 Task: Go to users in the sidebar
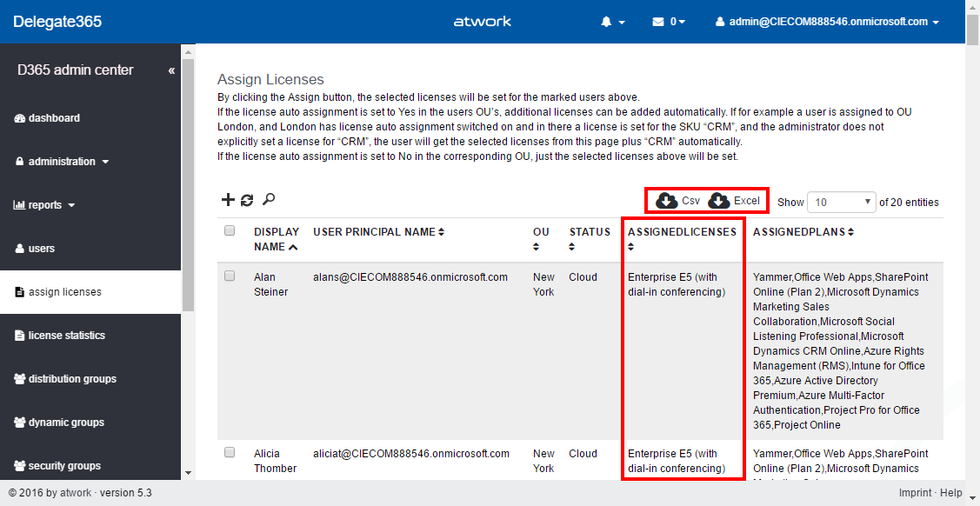[x=35, y=249]
